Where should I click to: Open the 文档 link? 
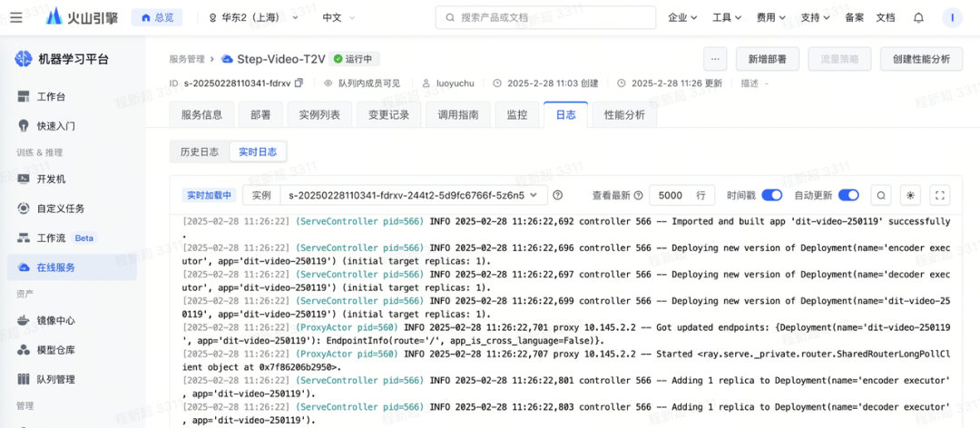[x=886, y=17]
